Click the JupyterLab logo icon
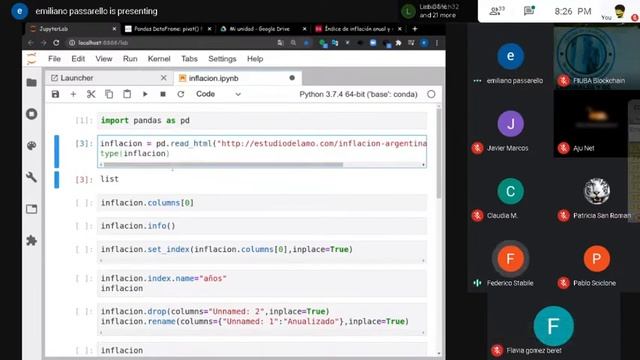This screenshot has height=360, width=640. [x=31, y=59]
